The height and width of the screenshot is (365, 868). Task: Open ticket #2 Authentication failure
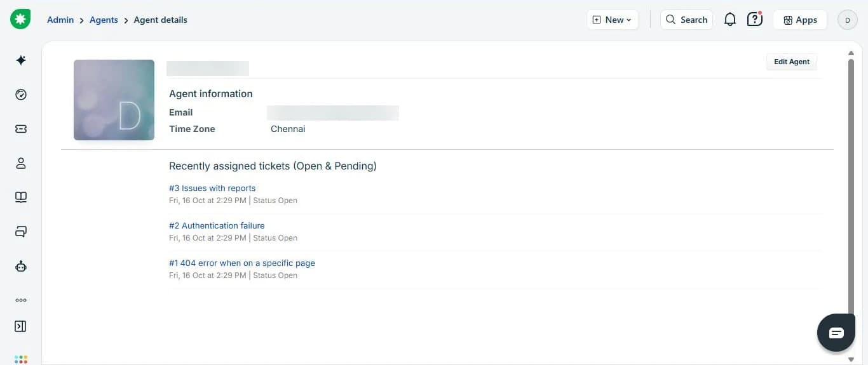pos(217,225)
